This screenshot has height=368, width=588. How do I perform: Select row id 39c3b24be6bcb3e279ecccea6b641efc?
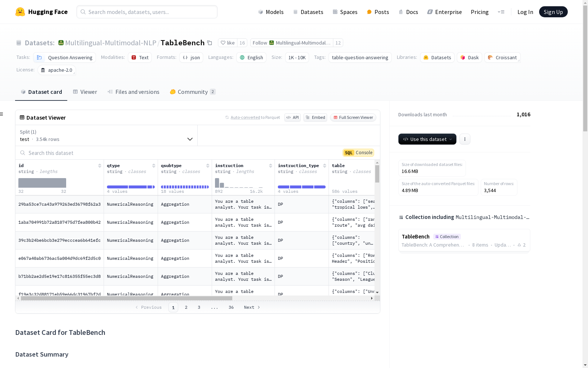60,240
